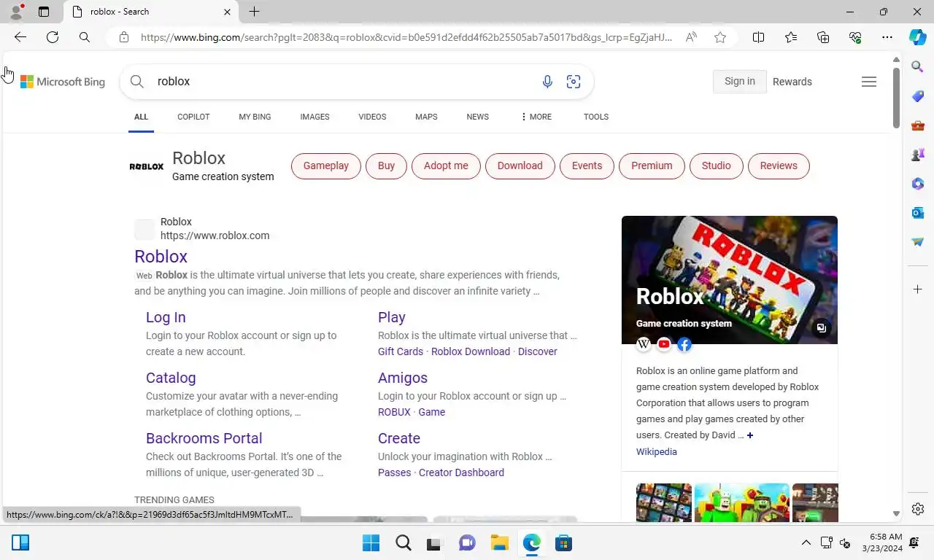Expand Roblox description with plus
The image size is (934, 560).
tap(749, 435)
